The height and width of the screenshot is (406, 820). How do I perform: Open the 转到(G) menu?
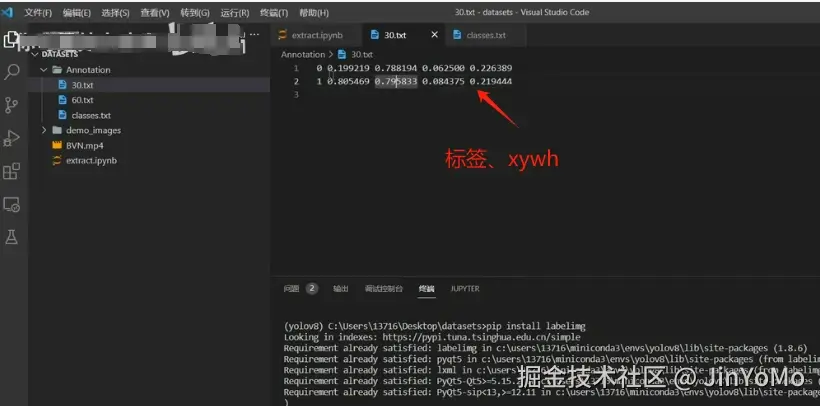195,13
